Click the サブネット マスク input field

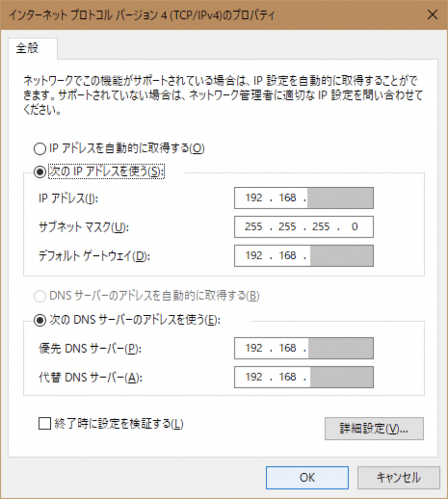tap(304, 227)
